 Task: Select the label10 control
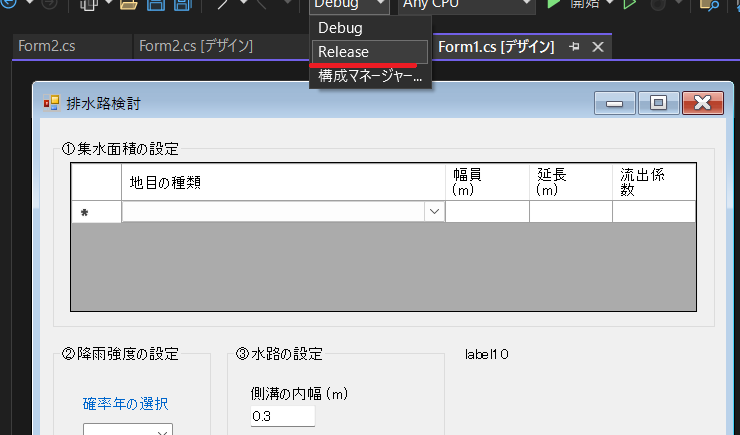[x=487, y=354]
